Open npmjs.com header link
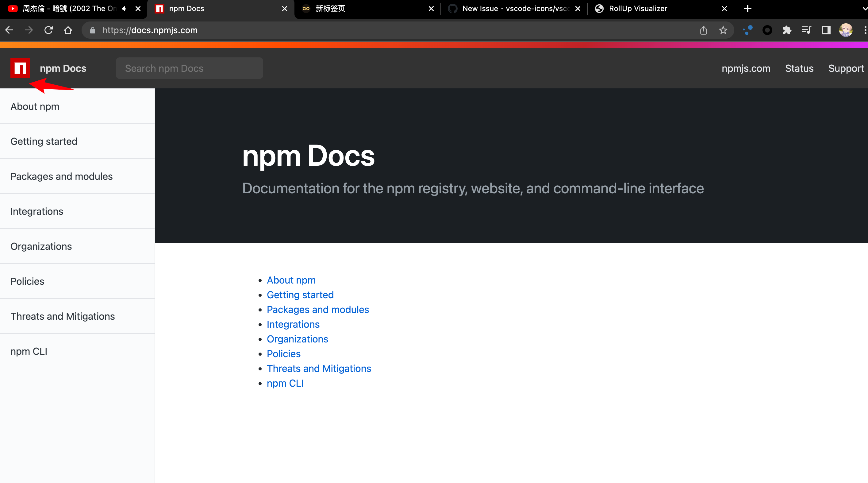The image size is (868, 483). (746, 68)
